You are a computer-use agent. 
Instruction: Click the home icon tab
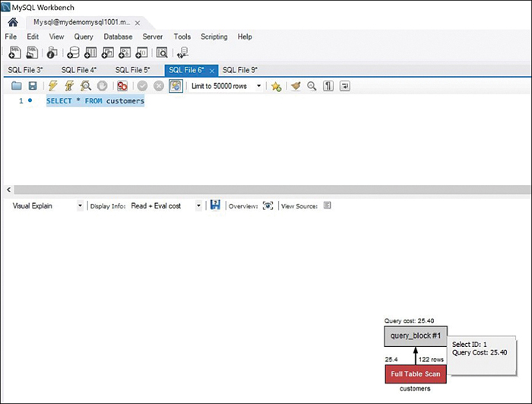pyautogui.click(x=13, y=22)
